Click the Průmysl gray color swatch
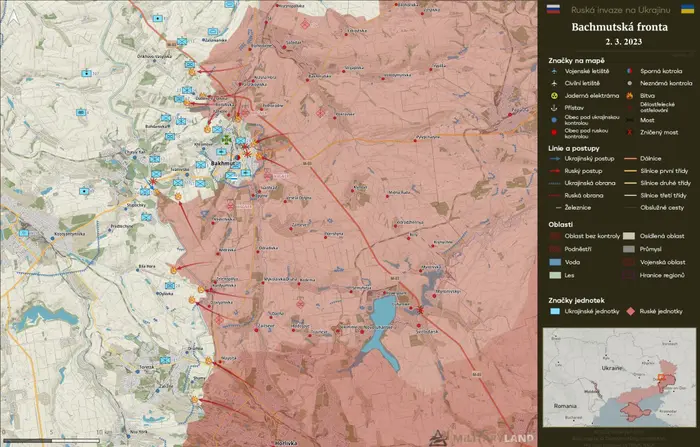Viewport: 700px width, 447px height. point(629,249)
